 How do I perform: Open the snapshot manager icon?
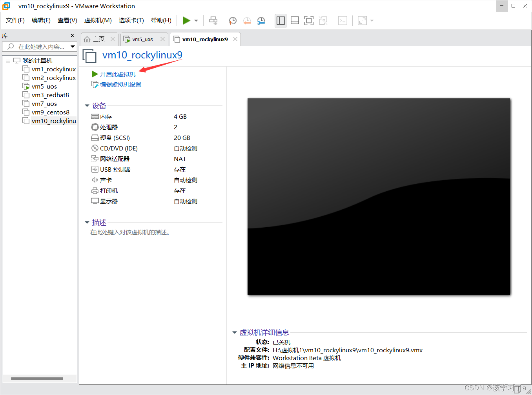click(x=261, y=21)
